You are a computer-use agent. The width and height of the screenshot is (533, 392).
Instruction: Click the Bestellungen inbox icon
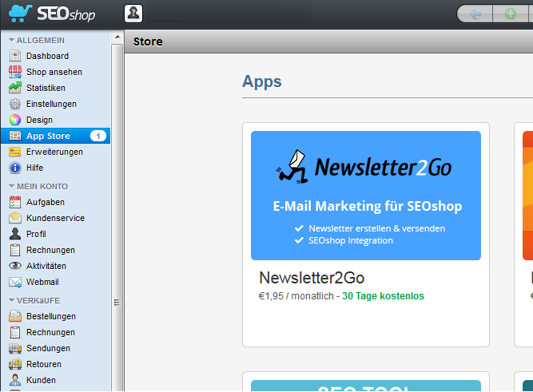point(15,316)
